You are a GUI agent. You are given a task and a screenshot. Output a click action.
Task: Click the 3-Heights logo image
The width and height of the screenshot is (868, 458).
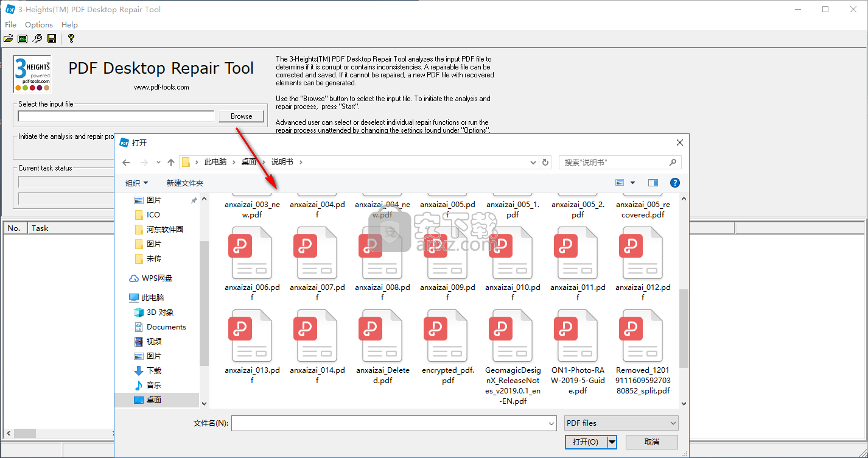[32, 74]
